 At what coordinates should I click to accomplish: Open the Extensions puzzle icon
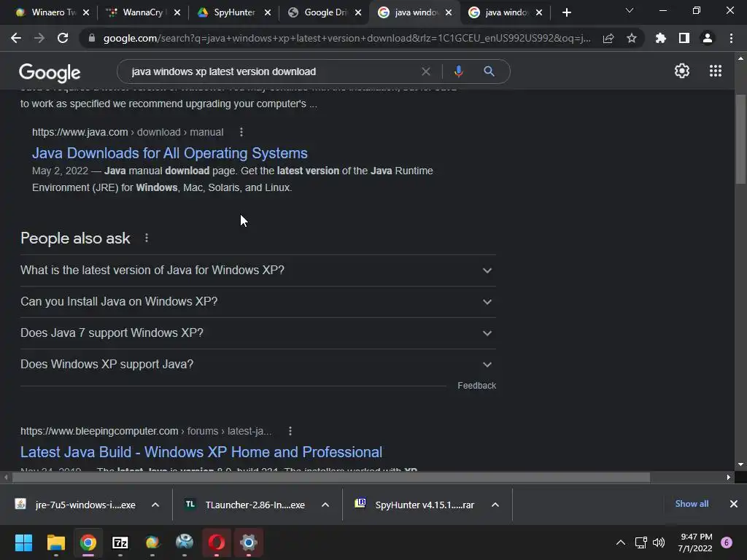pyautogui.click(x=661, y=38)
